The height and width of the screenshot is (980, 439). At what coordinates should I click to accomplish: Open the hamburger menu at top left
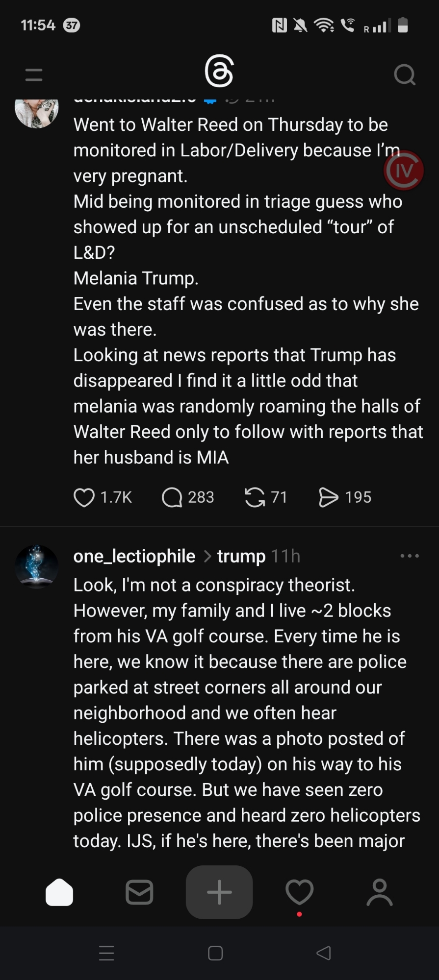click(34, 74)
